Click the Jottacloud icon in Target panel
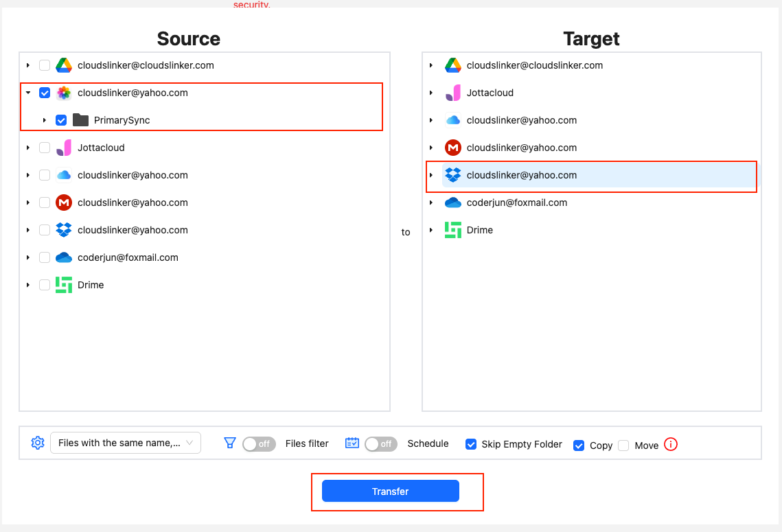This screenshot has height=532, width=782. [452, 93]
